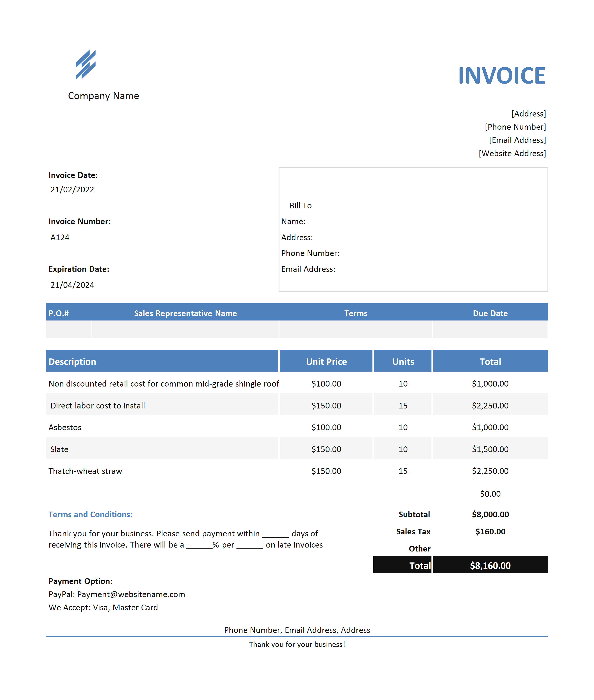Select expiration date 21/04/2024

click(x=72, y=285)
